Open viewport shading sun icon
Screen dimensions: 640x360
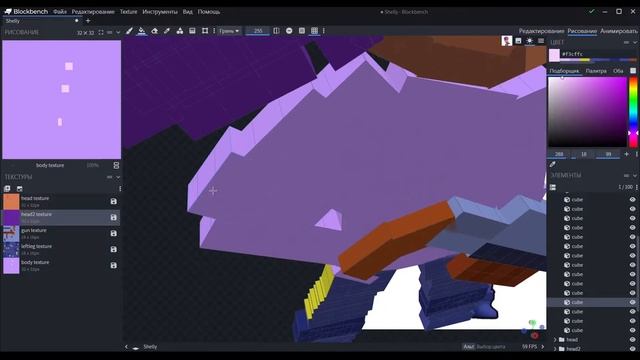coord(529,41)
